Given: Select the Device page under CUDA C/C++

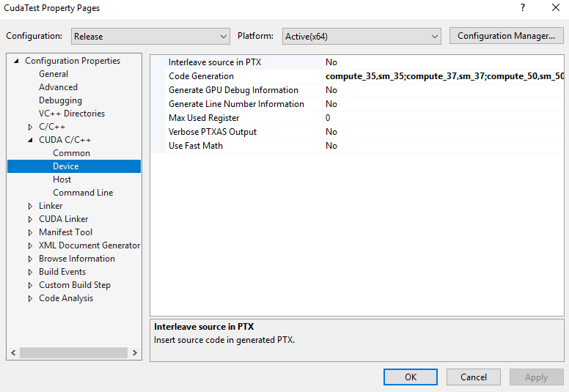Looking at the screenshot, I should click(x=74, y=166).
